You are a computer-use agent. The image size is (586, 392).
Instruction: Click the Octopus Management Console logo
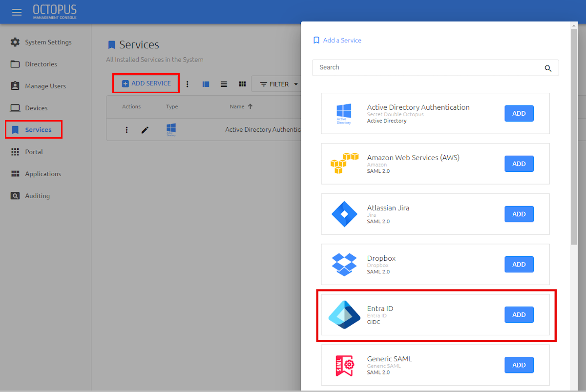(55, 12)
